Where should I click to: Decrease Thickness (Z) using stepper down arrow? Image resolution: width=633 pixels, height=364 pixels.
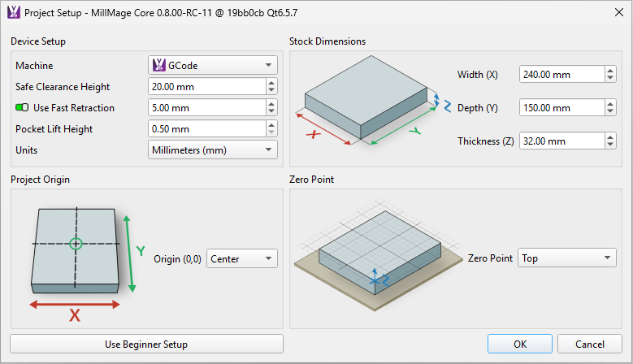[609, 145]
